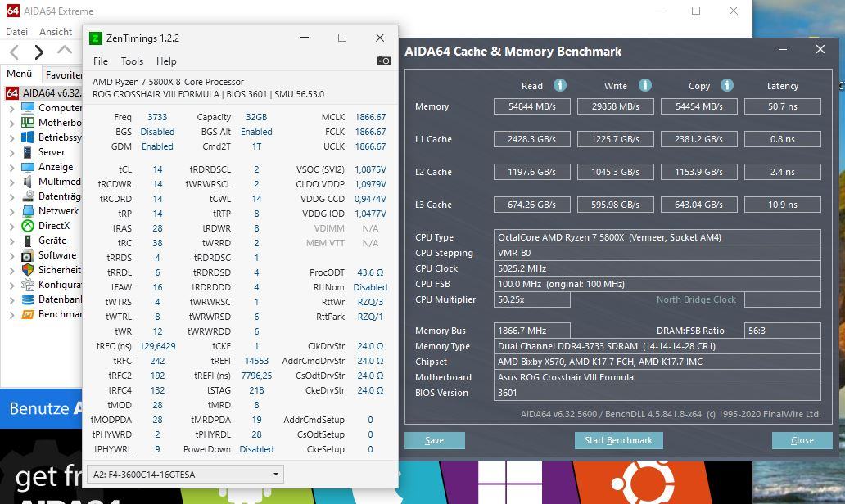This screenshot has width=845, height=504.
Task: Select the Computer tree icon
Action: tap(28, 108)
